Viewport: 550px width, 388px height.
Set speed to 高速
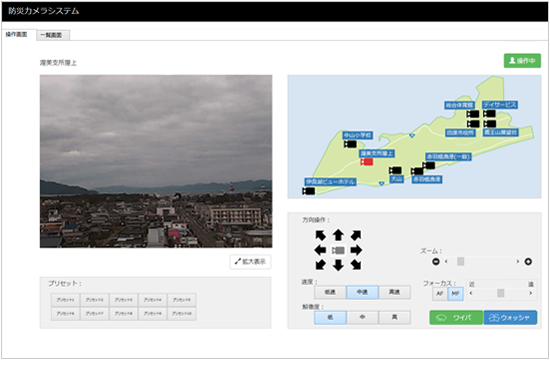tap(395, 292)
